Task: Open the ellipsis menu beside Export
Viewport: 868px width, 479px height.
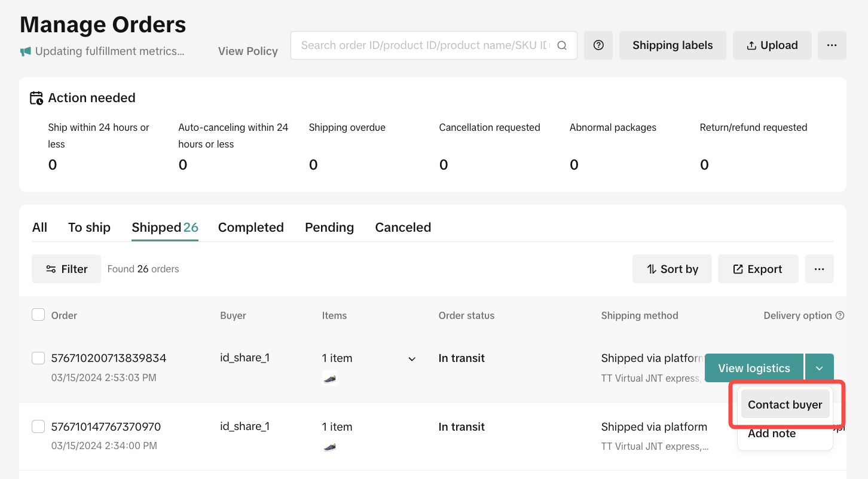Action: click(819, 269)
